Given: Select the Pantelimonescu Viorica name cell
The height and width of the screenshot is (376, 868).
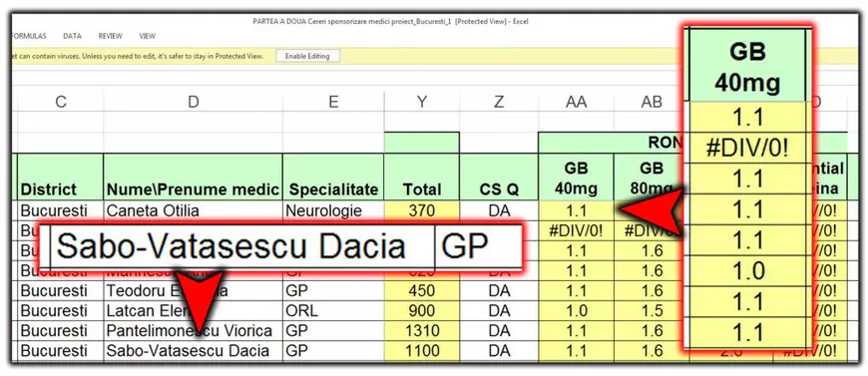Looking at the screenshot, I should tap(193, 330).
